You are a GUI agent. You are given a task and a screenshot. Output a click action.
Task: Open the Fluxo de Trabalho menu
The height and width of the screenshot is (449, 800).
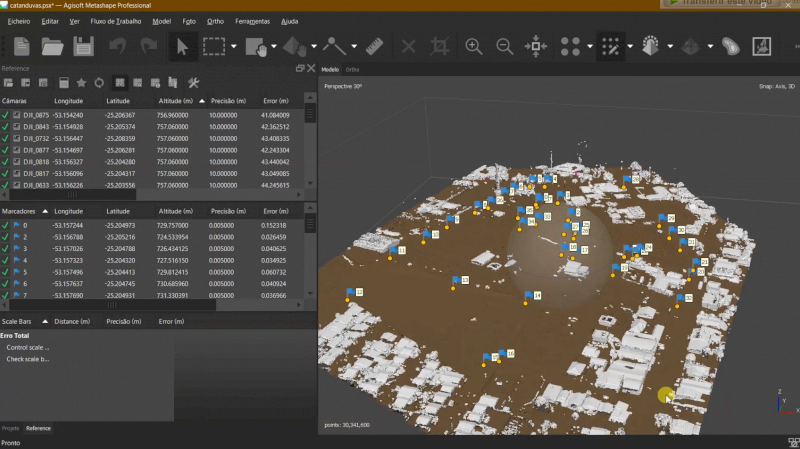116,21
